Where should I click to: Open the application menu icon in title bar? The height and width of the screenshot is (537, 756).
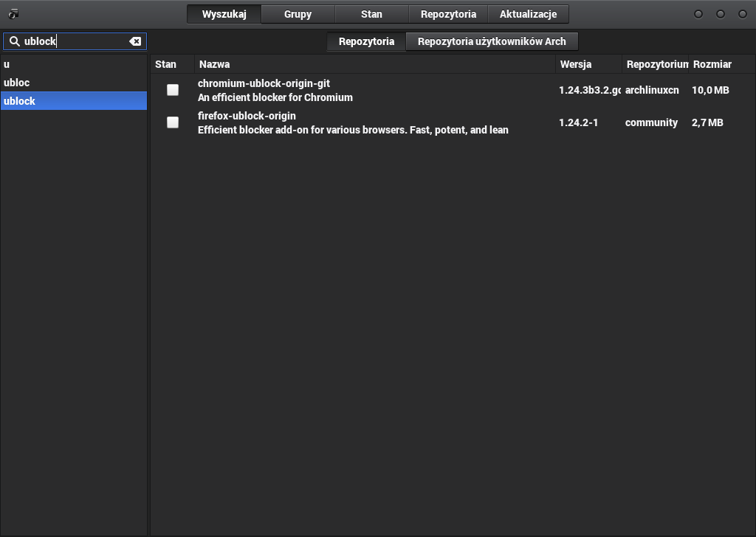(x=13, y=14)
